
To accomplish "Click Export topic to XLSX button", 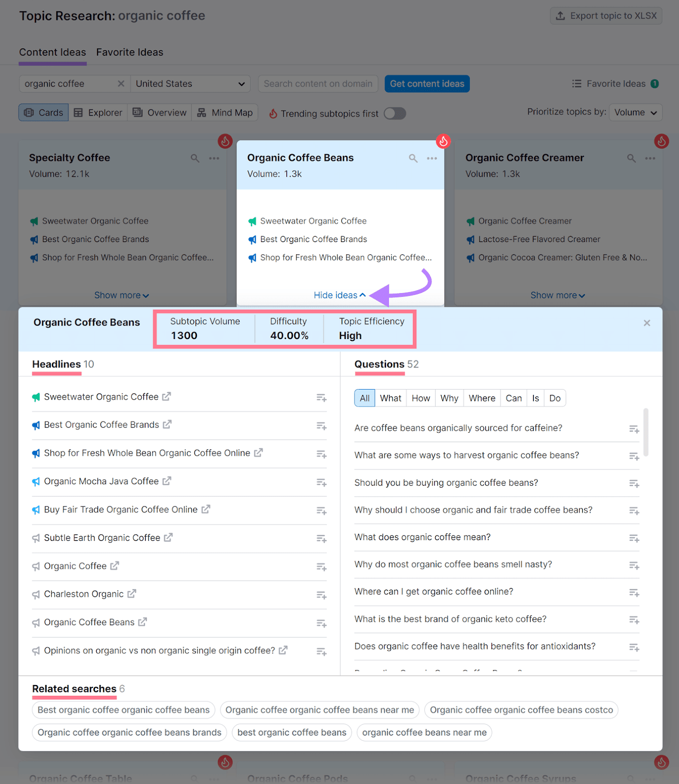I will [x=606, y=16].
